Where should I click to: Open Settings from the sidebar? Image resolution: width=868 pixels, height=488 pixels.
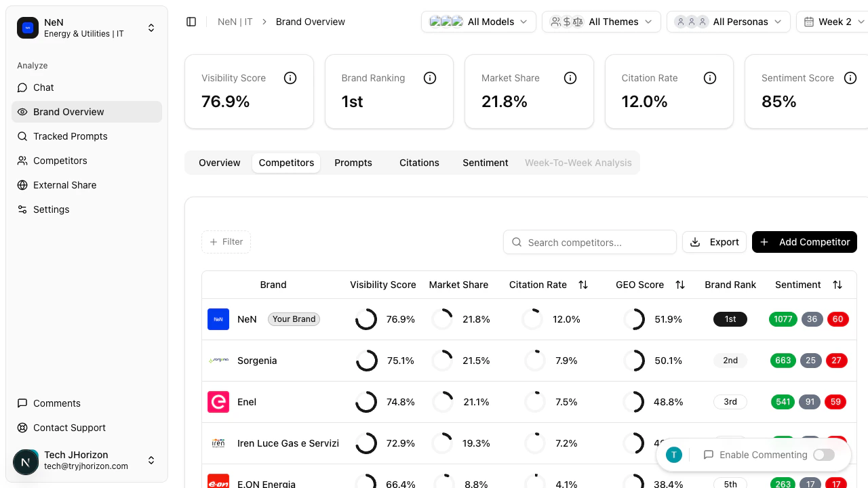pyautogui.click(x=52, y=209)
